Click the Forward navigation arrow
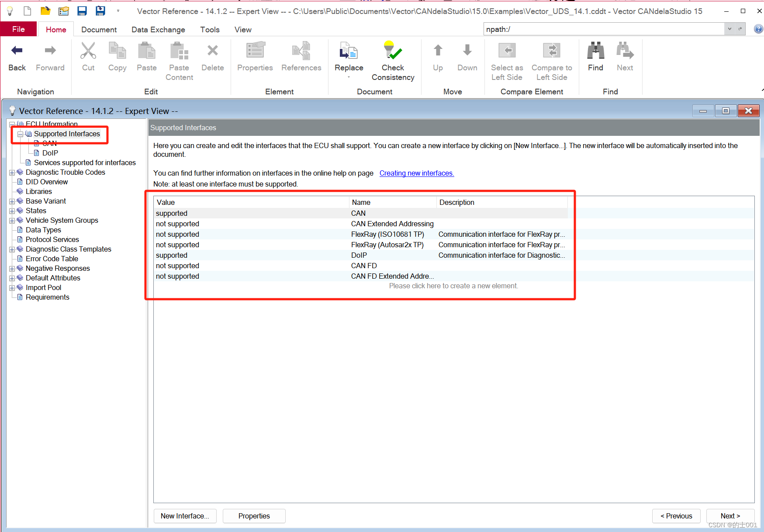This screenshot has width=764, height=532. pos(50,51)
